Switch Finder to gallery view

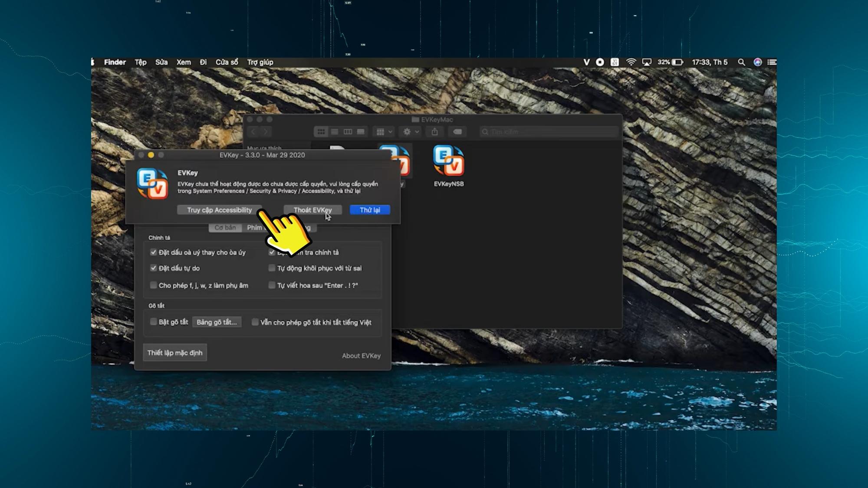click(360, 131)
